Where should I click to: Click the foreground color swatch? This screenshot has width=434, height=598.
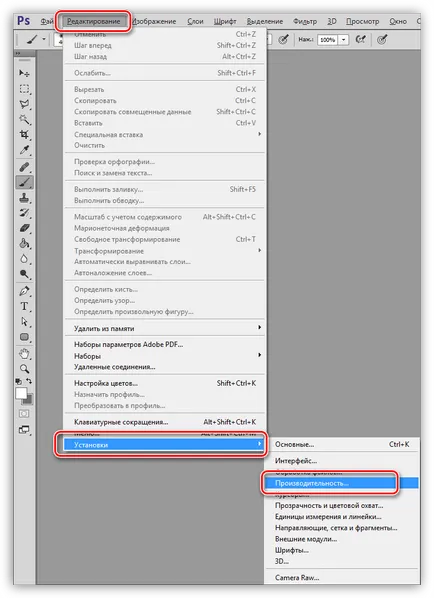click(21, 393)
